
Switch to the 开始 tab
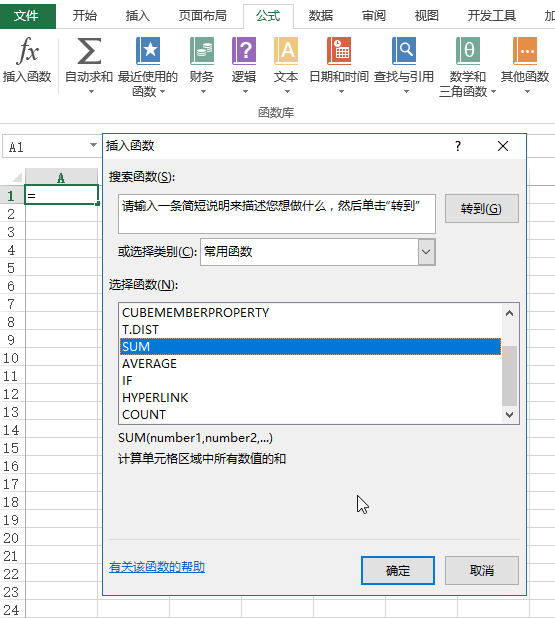[84, 16]
